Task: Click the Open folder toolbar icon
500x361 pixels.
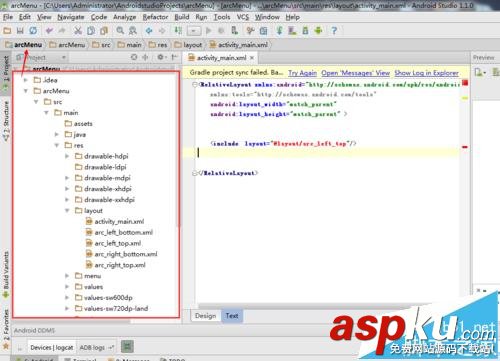Action: click(7, 31)
